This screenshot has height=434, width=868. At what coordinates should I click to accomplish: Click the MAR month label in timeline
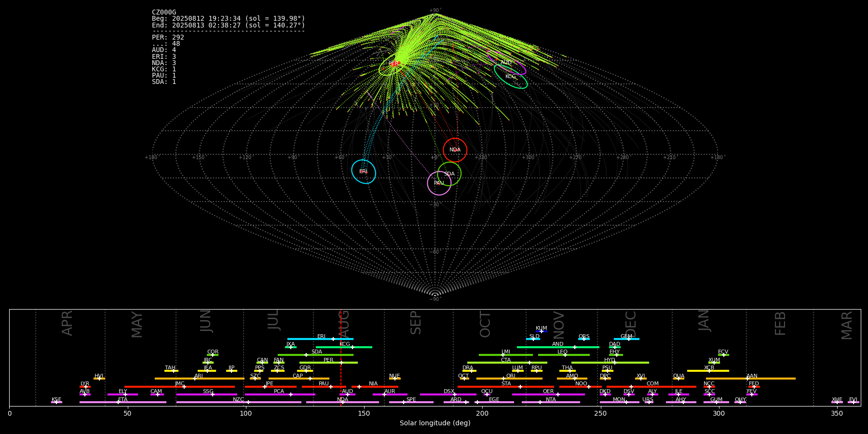click(847, 325)
